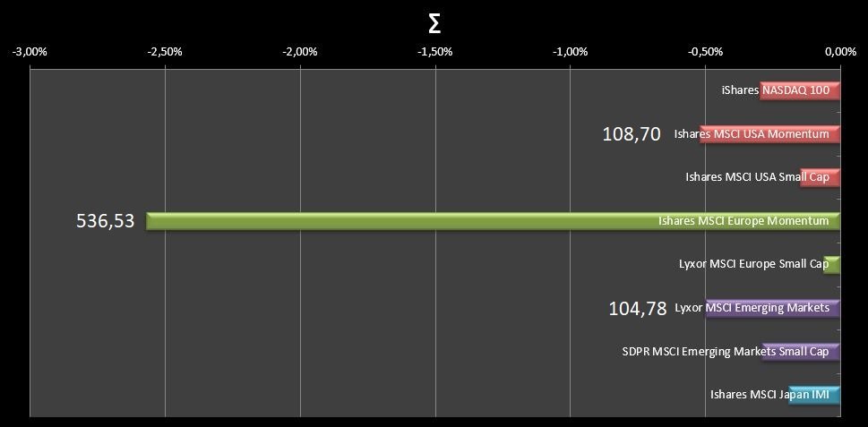Select the tiny green Lyxor Europe Small Cap bar
The image size is (868, 427).
832,264
